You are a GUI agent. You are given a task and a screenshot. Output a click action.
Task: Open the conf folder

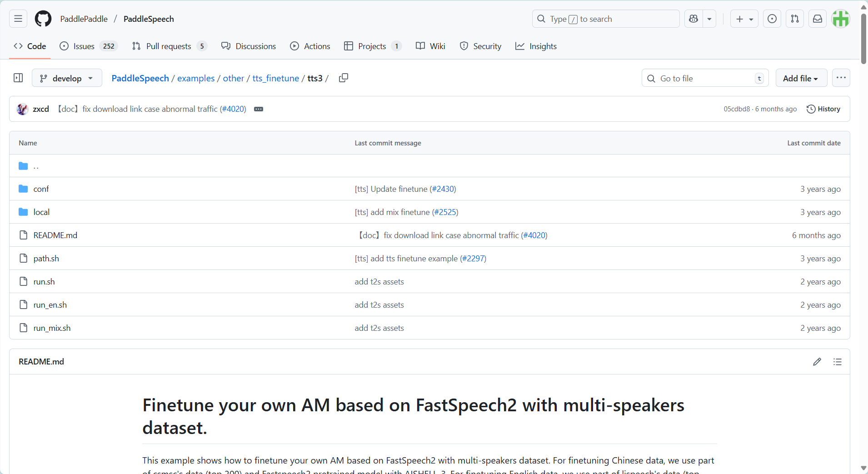(x=41, y=189)
